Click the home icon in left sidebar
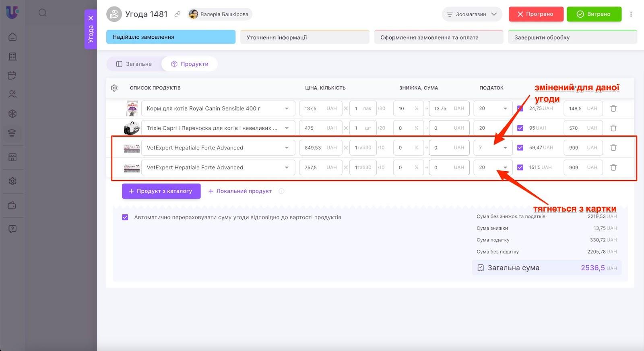The height and width of the screenshot is (351, 644). pyautogui.click(x=12, y=37)
